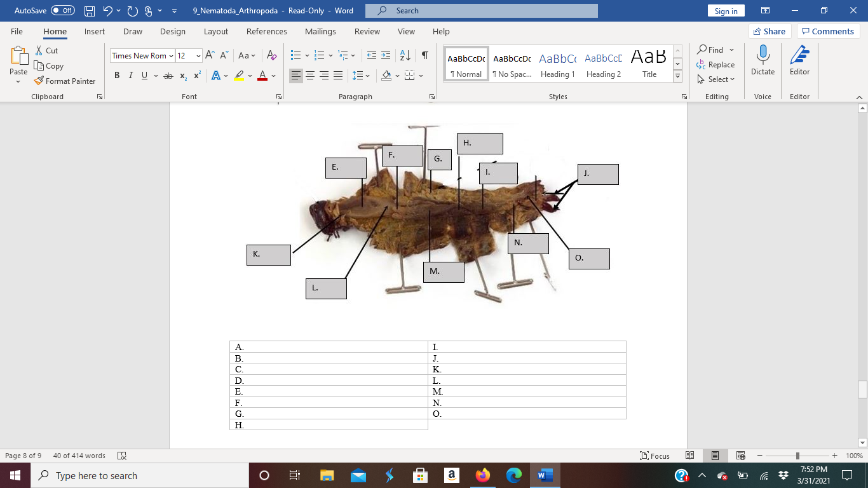Toggle bold formatting
Screen dimensions: 868x488
116,75
